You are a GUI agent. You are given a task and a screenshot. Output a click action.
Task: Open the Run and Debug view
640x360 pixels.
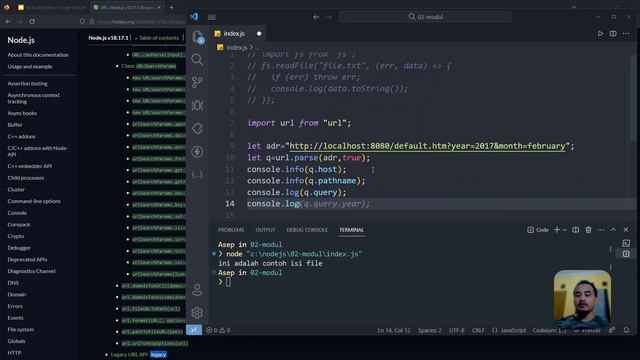[197, 105]
